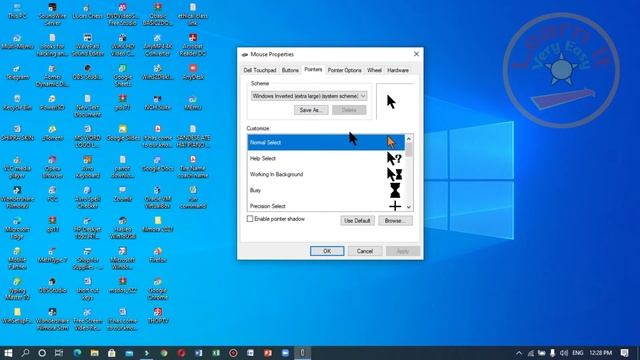Select the MathType 7 desktop icon
This screenshot has width=640, height=360.
(52, 255)
